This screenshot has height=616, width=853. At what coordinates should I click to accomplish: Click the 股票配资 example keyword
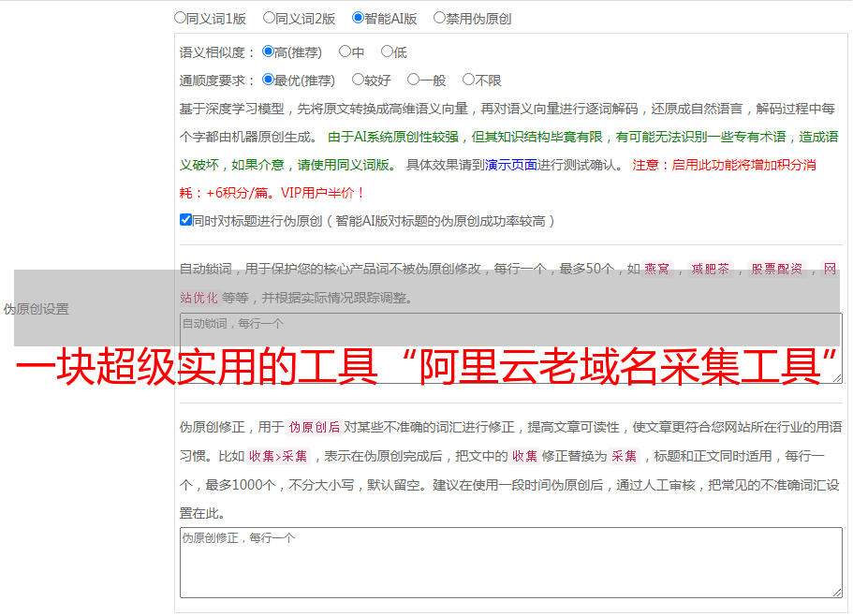pyautogui.click(x=777, y=269)
